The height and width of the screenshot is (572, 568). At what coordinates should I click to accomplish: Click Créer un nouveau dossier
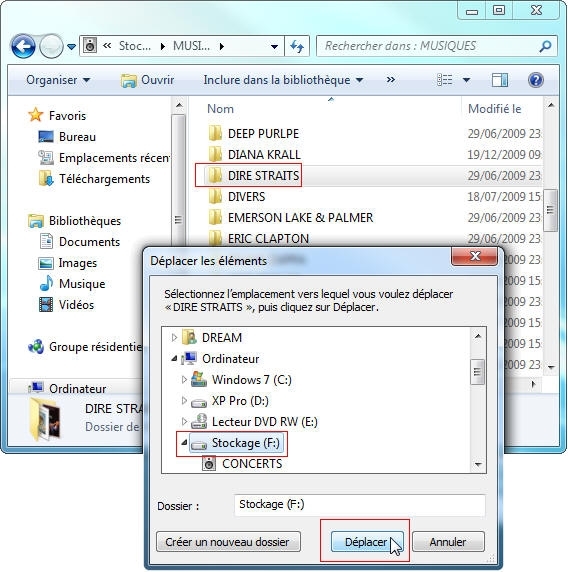click(x=228, y=542)
